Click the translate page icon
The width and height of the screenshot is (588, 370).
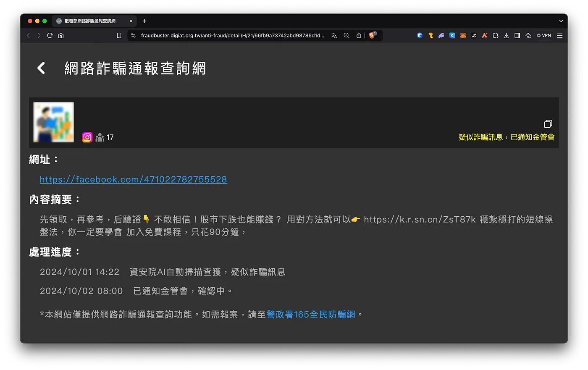(334, 36)
